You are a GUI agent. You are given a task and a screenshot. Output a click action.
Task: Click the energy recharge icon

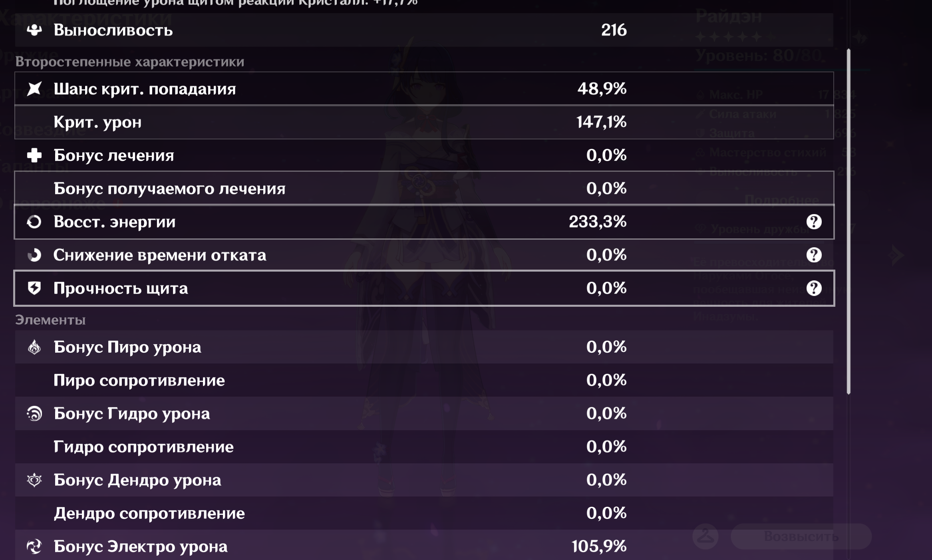34,222
